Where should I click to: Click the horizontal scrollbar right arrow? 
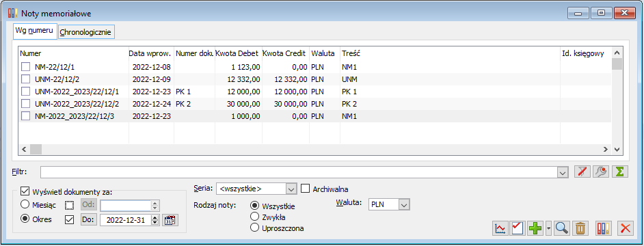tap(605, 149)
